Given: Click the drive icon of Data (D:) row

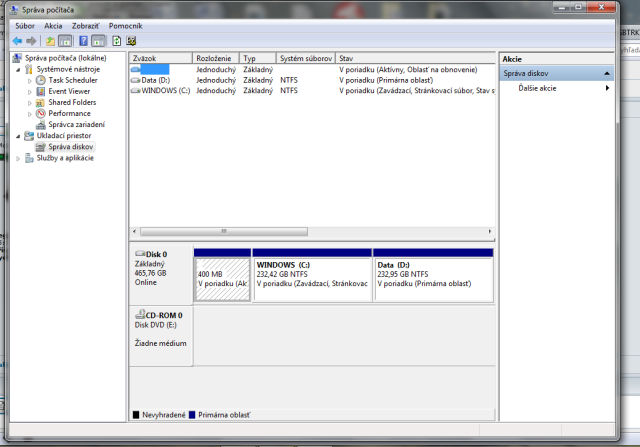Looking at the screenshot, I should [135, 80].
